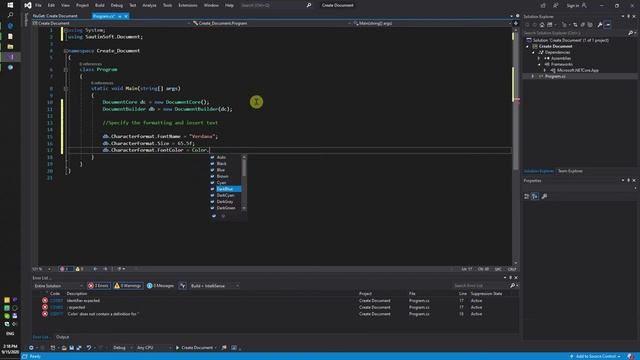Click the Solution Explorer Home icon
640x360 pixels.
[x=542, y=25]
